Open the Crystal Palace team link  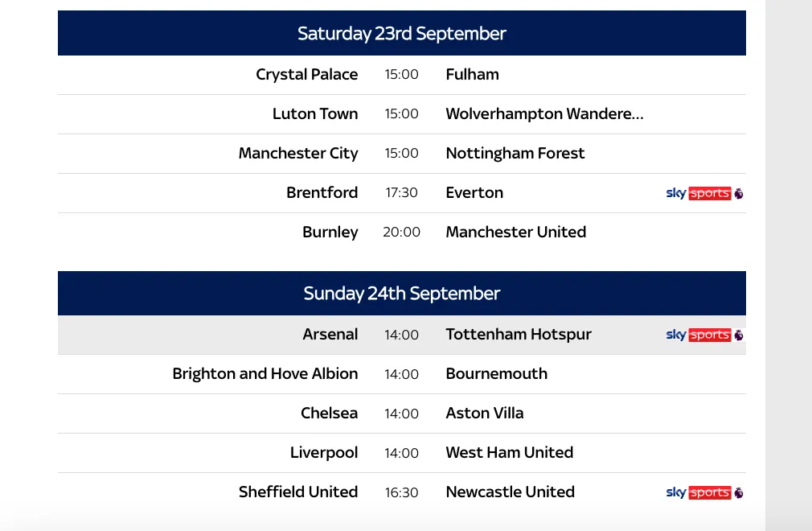tap(306, 75)
